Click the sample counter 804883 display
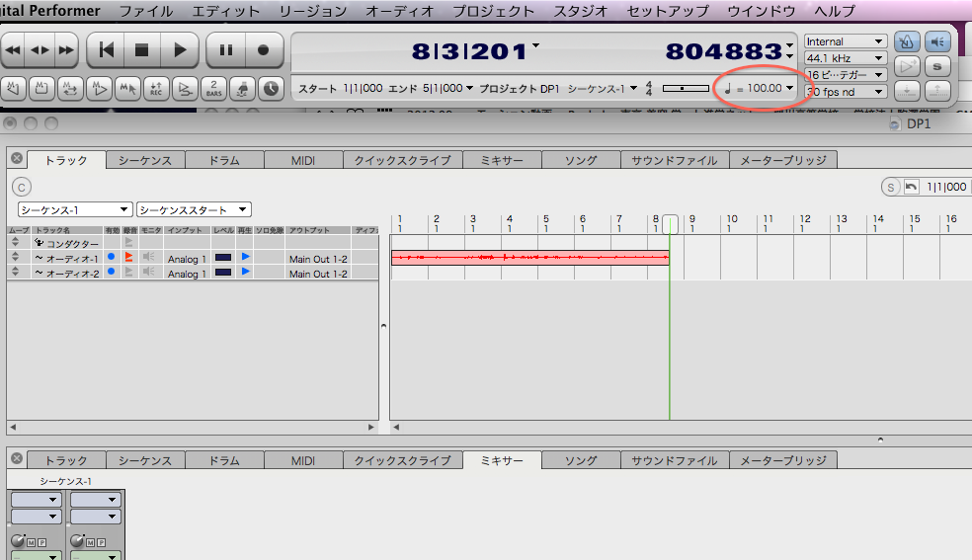Screen dimensions: 972x560 point(723,51)
